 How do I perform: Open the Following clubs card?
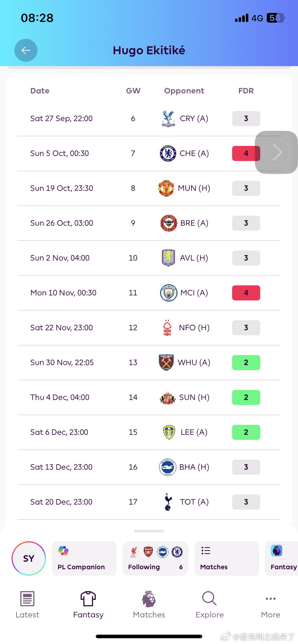[x=155, y=558]
